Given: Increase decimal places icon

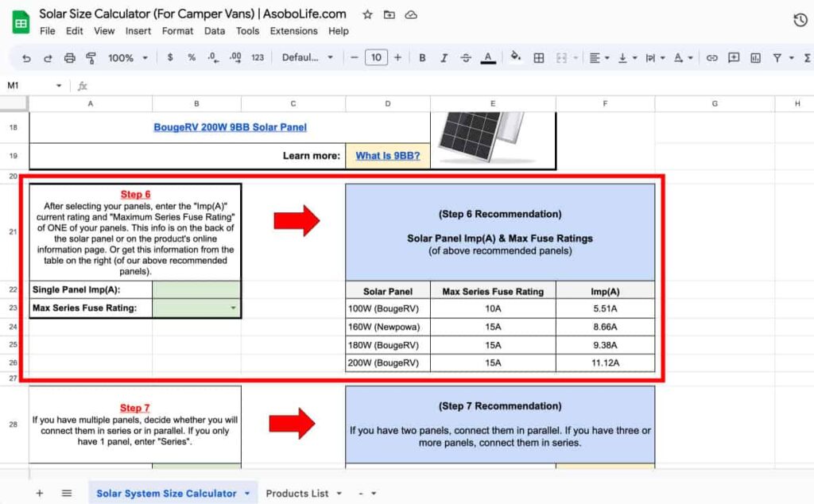Looking at the screenshot, I should (235, 57).
